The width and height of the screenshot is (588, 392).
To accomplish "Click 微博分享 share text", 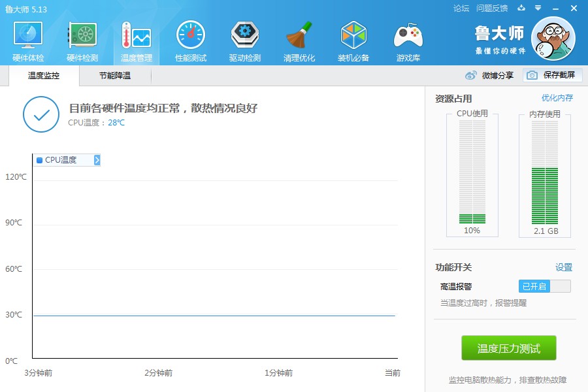I will pyautogui.click(x=498, y=75).
